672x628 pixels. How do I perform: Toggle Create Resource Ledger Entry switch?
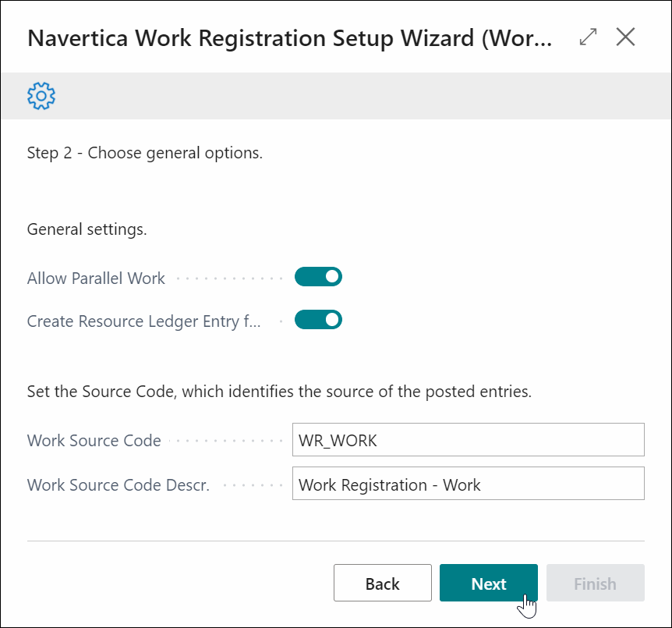pos(318,320)
